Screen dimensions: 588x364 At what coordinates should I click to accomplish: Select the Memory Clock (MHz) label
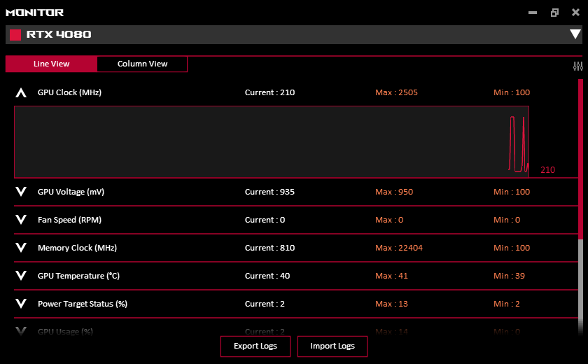click(77, 248)
